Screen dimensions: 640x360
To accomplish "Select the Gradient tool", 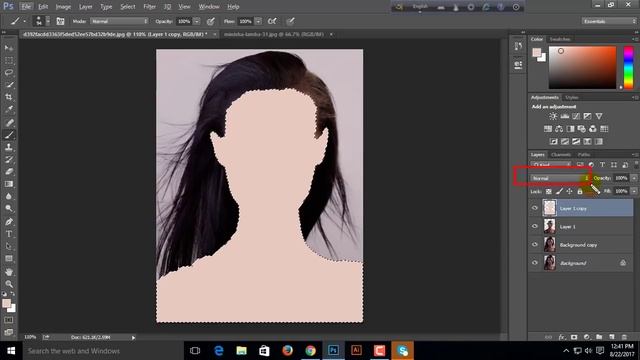I will point(9,184).
